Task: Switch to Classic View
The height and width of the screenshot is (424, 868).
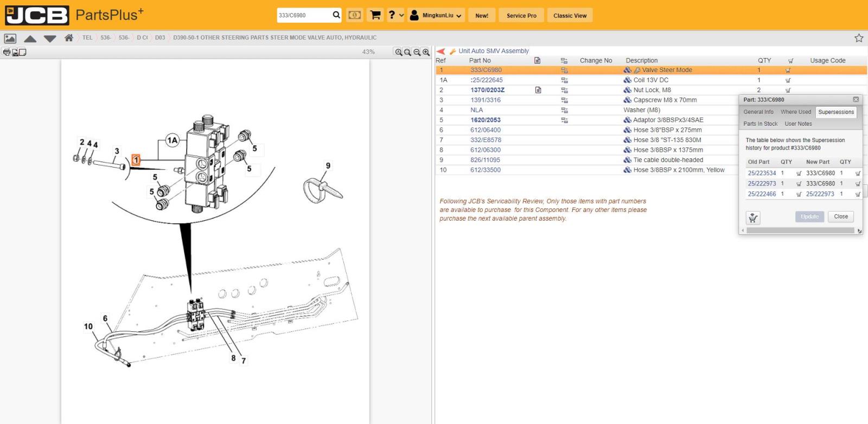Action: point(570,16)
